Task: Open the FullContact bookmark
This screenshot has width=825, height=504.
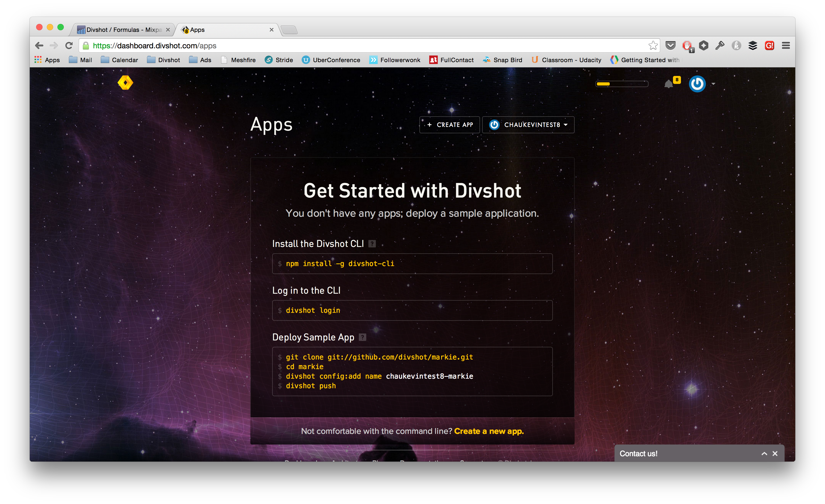Action: (452, 60)
